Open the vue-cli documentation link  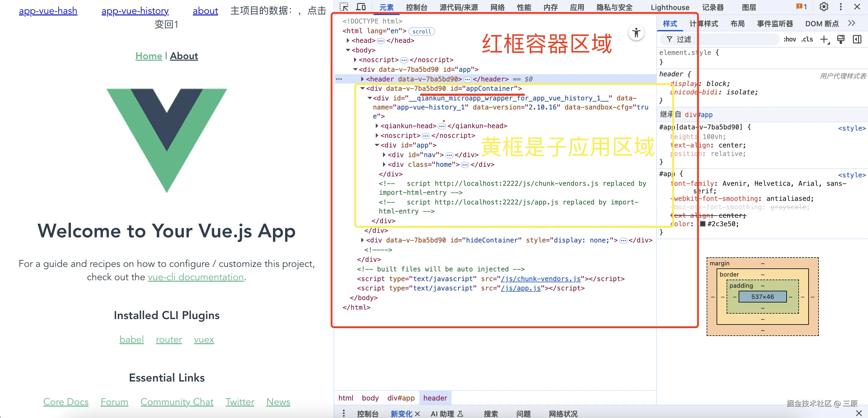click(195, 277)
